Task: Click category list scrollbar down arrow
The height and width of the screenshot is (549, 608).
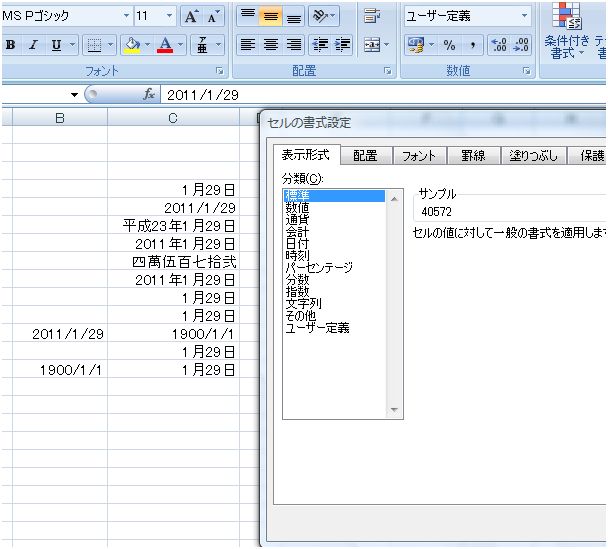Action: coord(394,410)
